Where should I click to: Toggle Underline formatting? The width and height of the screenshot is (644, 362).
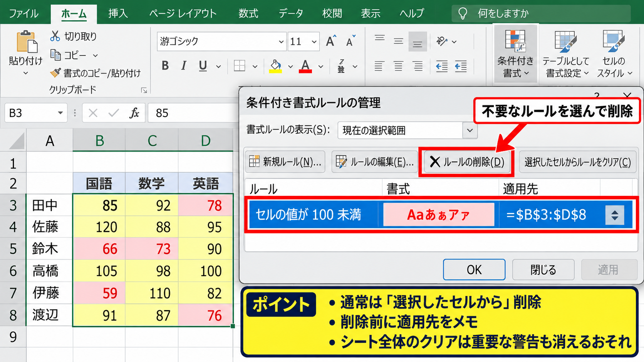(x=203, y=66)
